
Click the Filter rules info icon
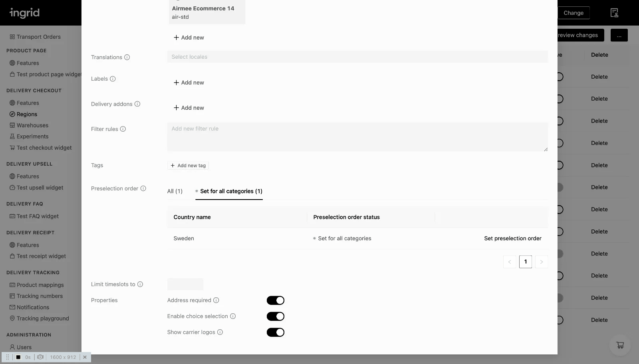(123, 129)
